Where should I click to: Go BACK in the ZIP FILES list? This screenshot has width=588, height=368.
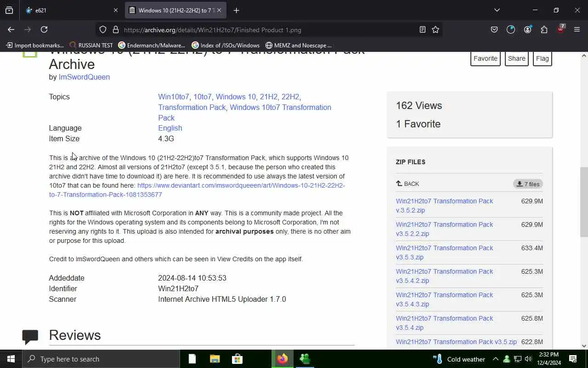(x=407, y=184)
